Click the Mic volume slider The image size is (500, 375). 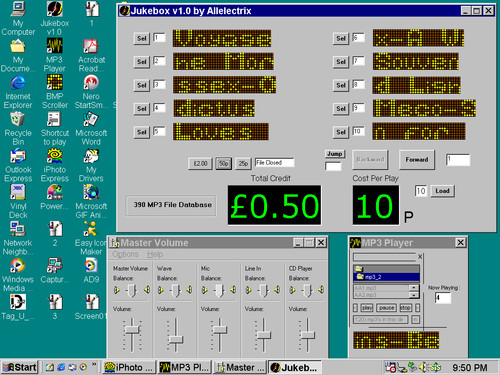pyautogui.click(x=219, y=330)
